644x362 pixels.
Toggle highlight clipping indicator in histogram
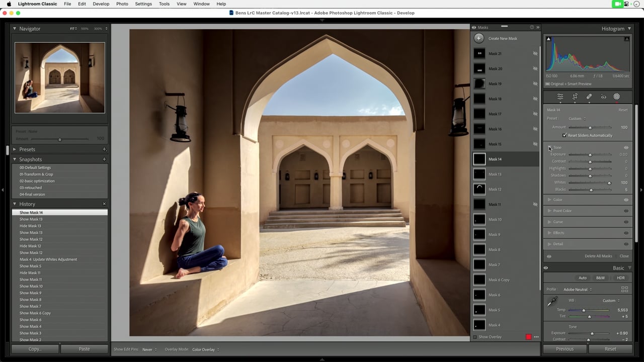[627, 39]
